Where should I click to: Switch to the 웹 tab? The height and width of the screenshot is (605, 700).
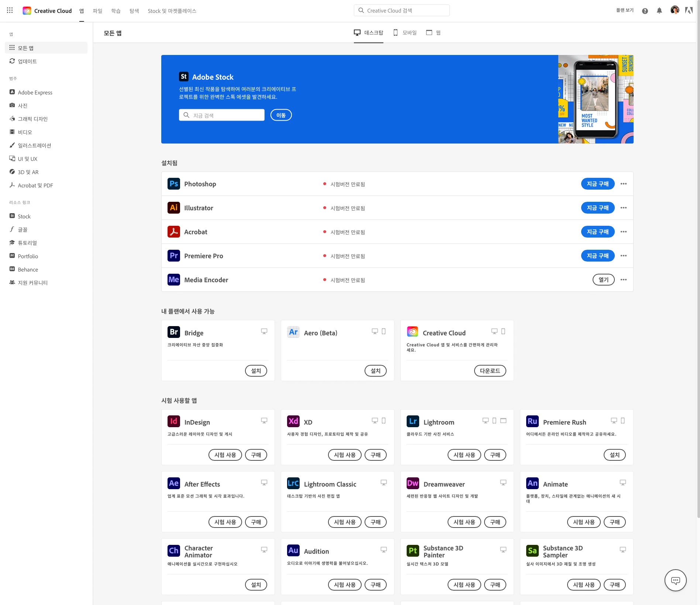tap(434, 32)
